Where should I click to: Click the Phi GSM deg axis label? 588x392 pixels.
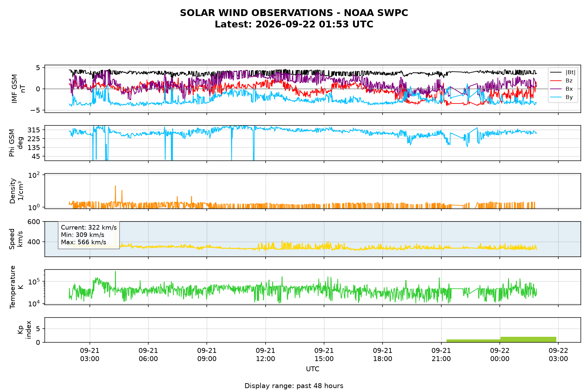(x=16, y=143)
